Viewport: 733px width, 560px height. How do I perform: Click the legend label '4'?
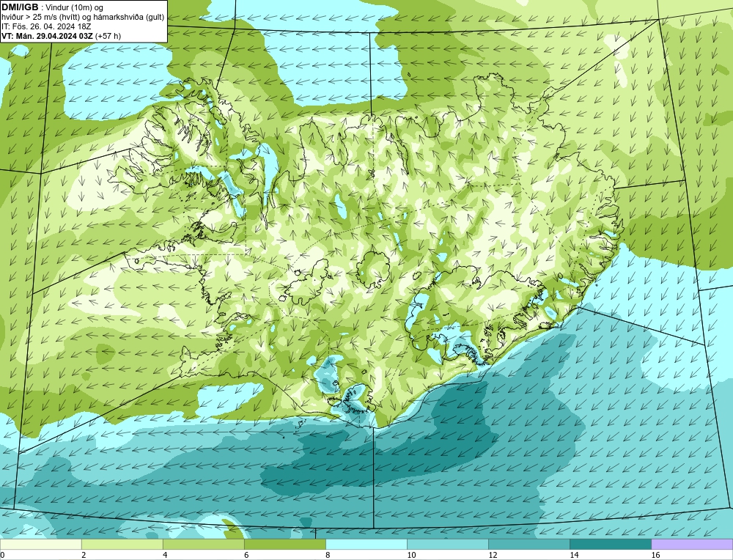(x=165, y=555)
